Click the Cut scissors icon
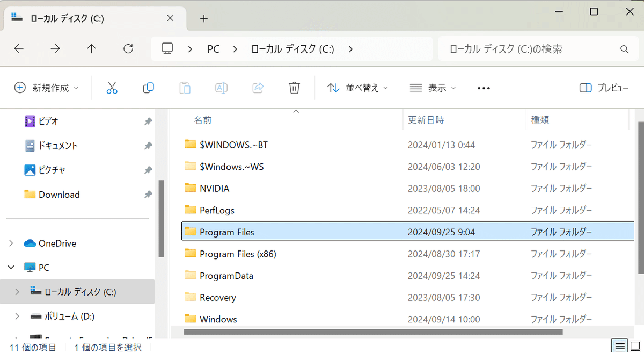The image size is (644, 352). (x=112, y=88)
